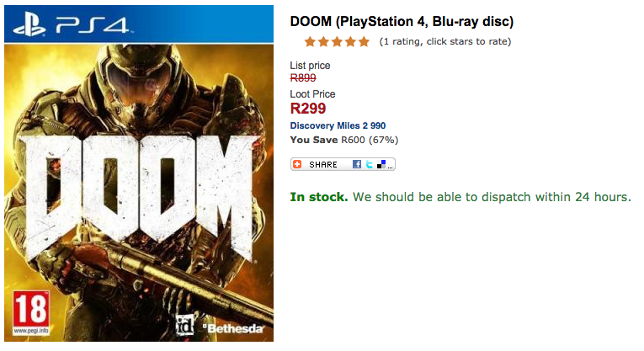Click the In stock status text
Viewport: 644px width, 351px height.
point(319,197)
